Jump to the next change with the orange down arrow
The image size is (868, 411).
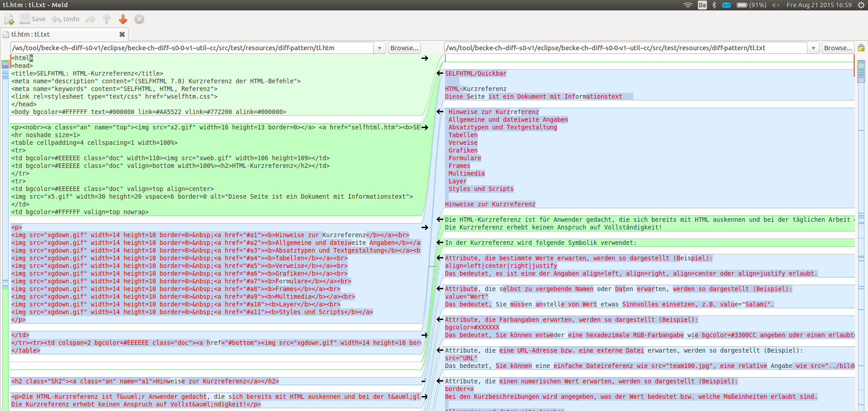[123, 19]
